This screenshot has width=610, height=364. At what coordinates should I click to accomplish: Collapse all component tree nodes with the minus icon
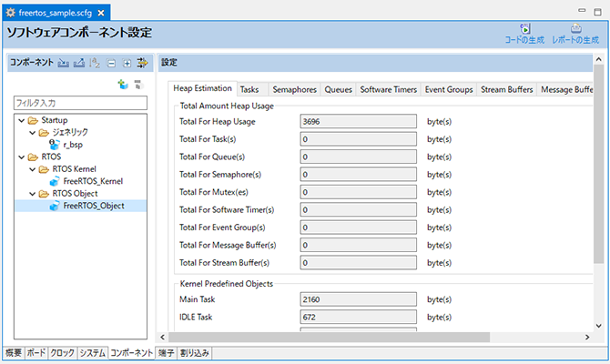coord(111,63)
